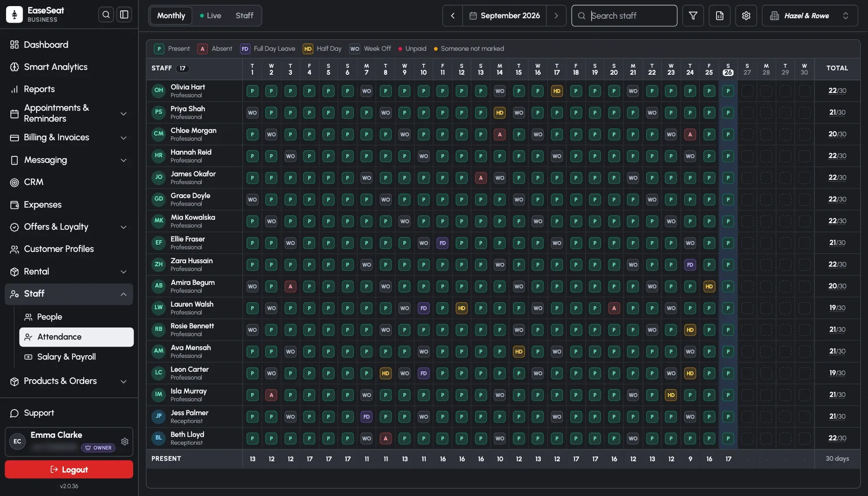The image size is (868, 496).
Task: Click the Logout button
Action: point(69,470)
